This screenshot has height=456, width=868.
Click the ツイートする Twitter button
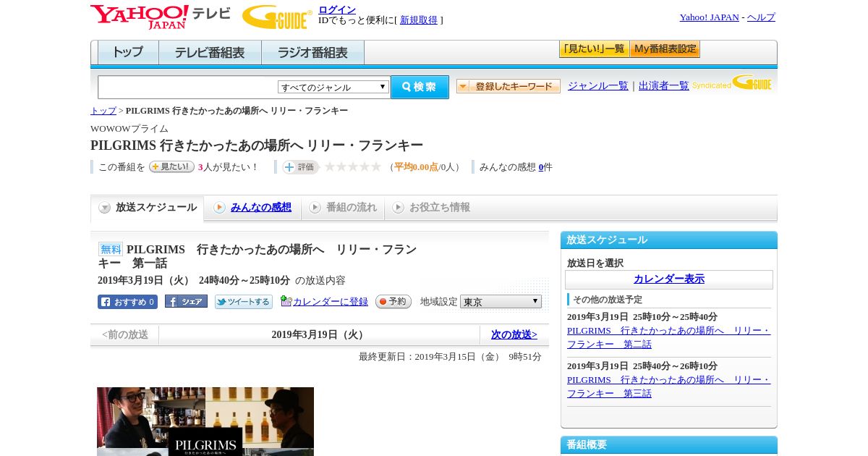coord(244,302)
